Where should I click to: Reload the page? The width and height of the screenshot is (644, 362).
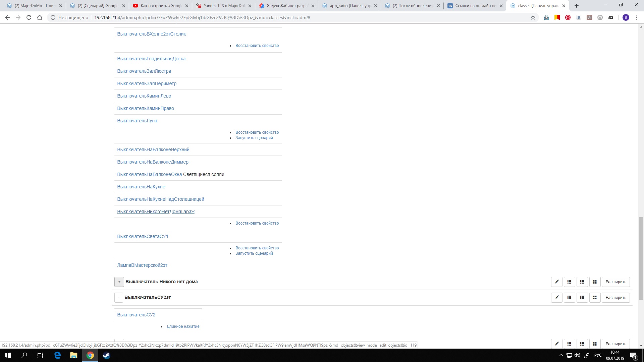point(29,17)
